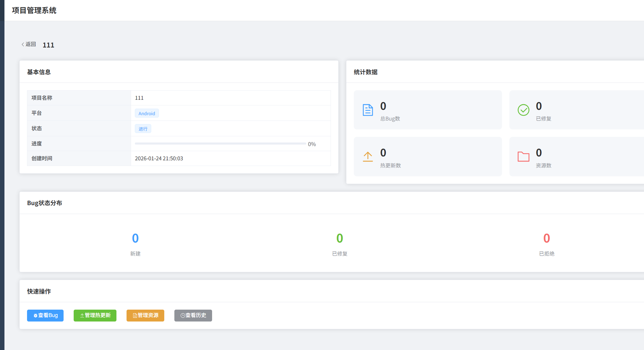Click the back chevron arrow next to 返回
This screenshot has height=350, width=644.
pyautogui.click(x=23, y=45)
